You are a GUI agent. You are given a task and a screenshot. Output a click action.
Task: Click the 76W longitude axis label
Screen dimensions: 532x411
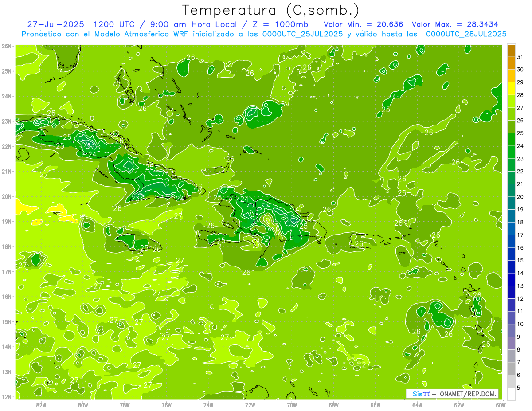coord(166,405)
